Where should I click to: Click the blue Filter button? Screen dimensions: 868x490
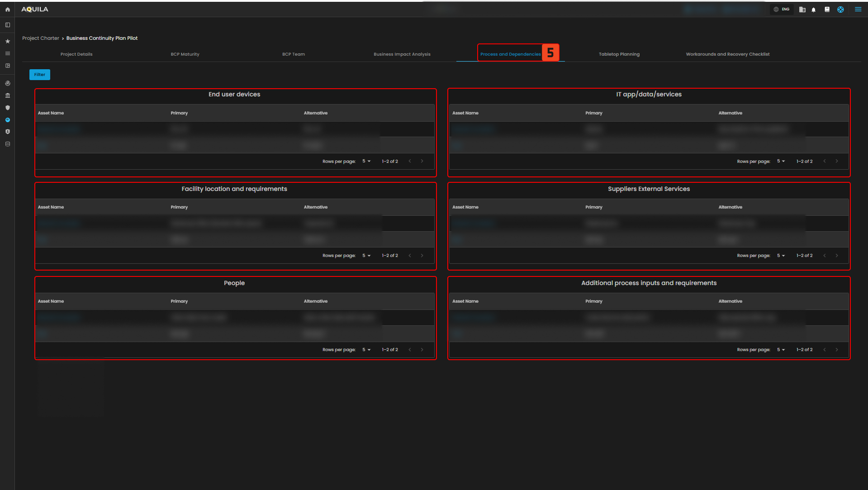click(40, 75)
